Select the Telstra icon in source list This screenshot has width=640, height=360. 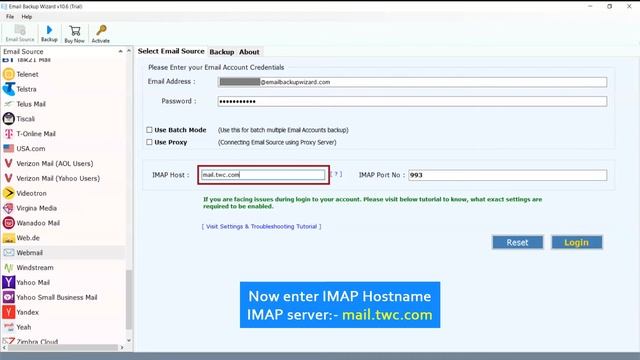point(9,89)
